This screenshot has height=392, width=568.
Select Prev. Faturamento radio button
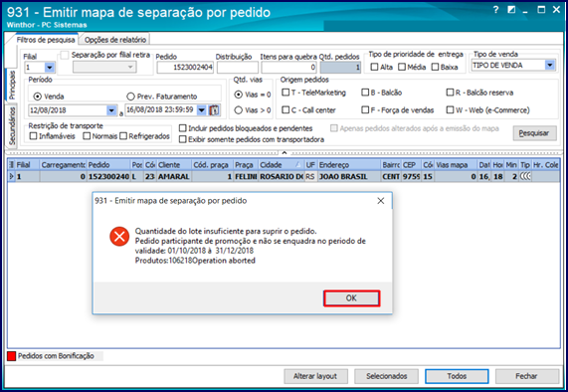pyautogui.click(x=130, y=97)
